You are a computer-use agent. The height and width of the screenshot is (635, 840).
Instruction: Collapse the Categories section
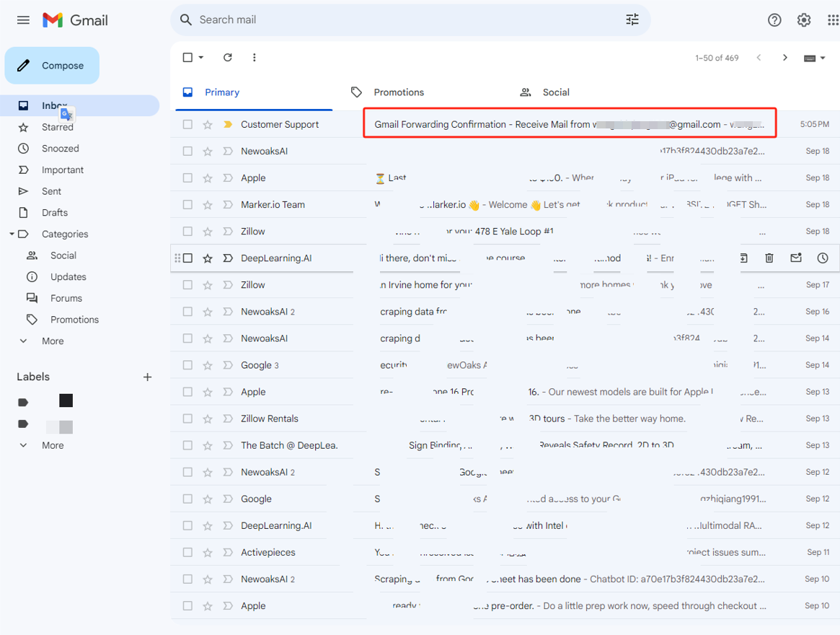point(12,235)
